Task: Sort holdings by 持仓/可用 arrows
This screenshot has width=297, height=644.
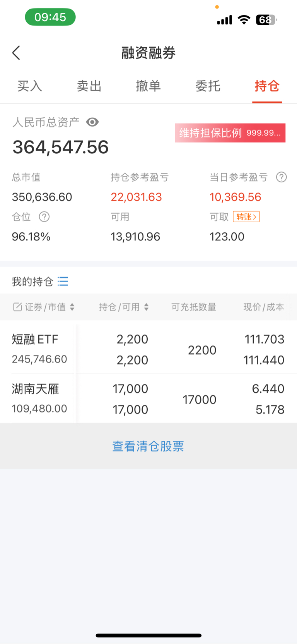Action: point(146,307)
